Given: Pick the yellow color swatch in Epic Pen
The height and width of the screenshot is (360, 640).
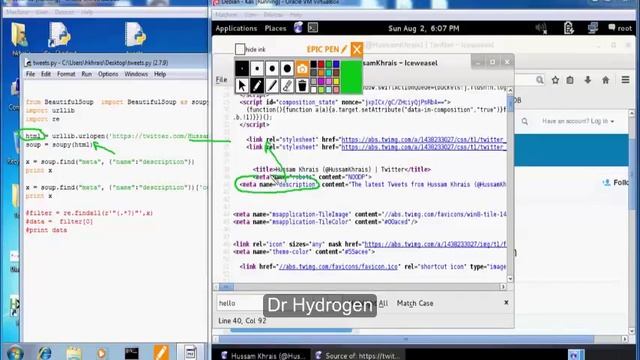Looking at the screenshot, I should [336, 81].
